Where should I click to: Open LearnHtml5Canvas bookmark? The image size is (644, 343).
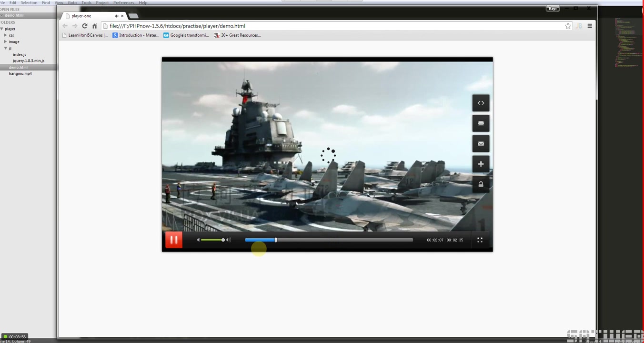pyautogui.click(x=85, y=35)
